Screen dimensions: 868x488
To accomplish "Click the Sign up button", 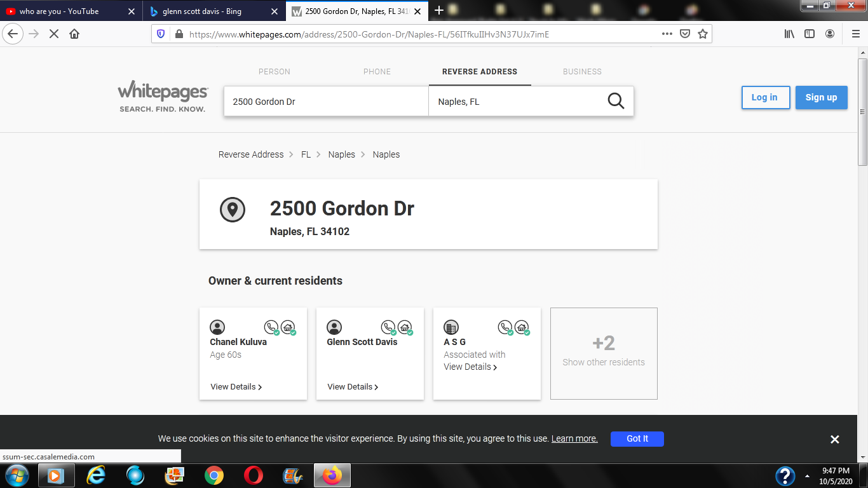I will [821, 98].
